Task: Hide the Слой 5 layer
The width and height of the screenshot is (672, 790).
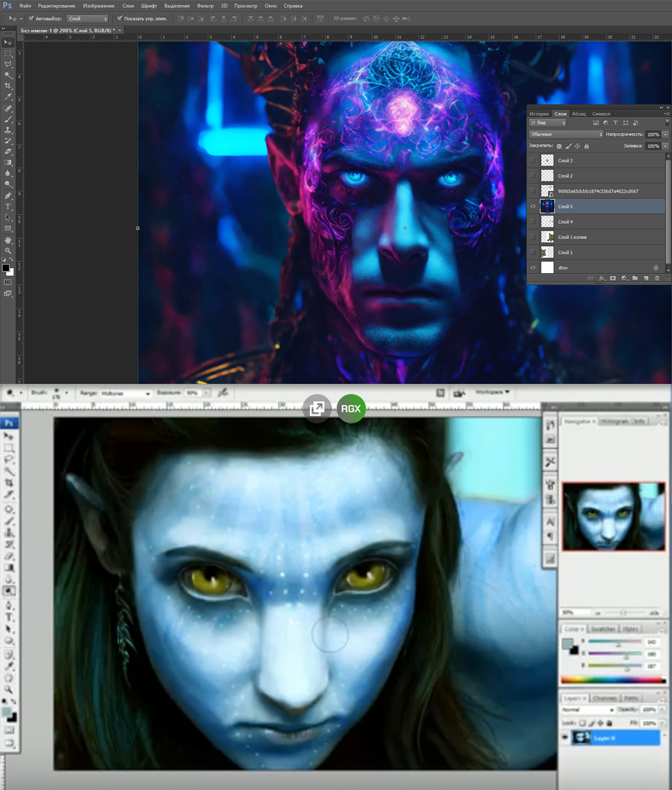Action: [532, 207]
